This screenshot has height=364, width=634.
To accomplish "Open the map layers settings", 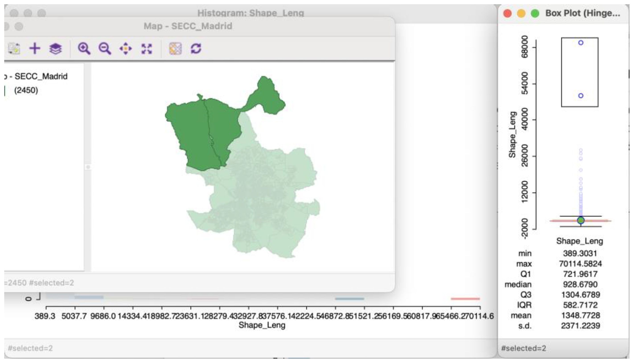I will [x=56, y=49].
